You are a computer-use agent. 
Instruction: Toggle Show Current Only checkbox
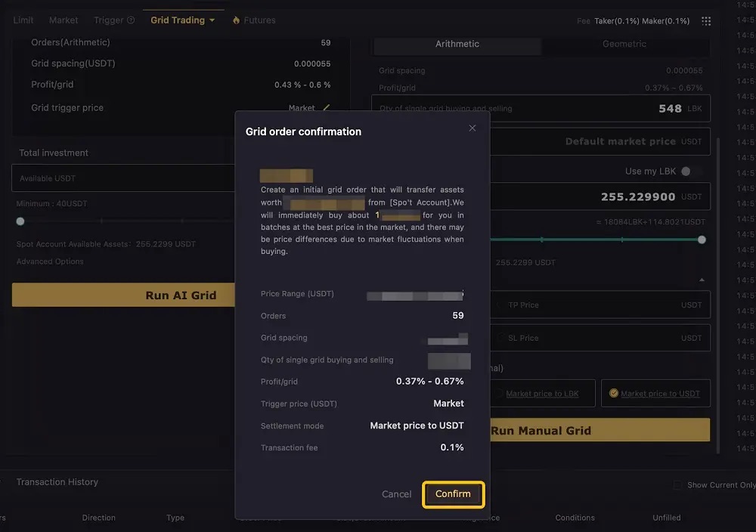(x=677, y=485)
